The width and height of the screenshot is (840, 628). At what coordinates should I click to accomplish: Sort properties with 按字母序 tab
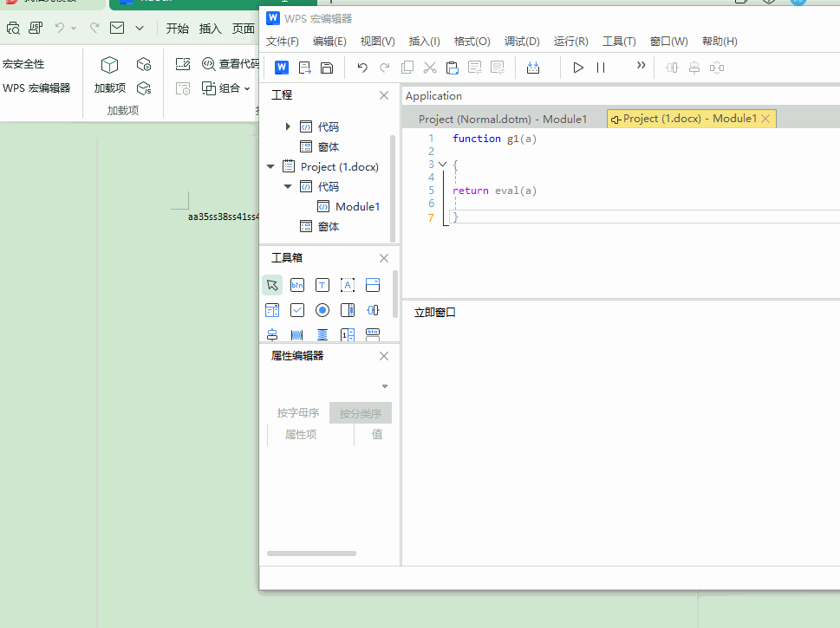pyautogui.click(x=298, y=413)
